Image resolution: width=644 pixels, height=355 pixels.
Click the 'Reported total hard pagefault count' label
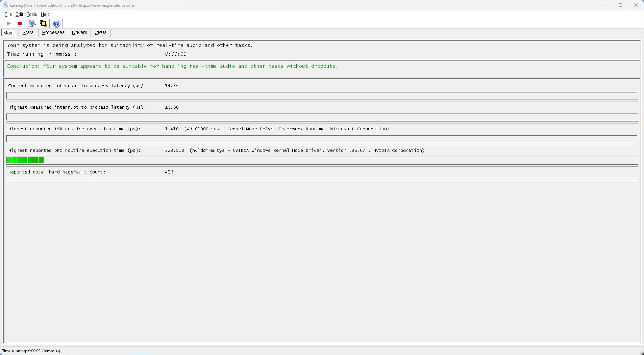click(57, 172)
